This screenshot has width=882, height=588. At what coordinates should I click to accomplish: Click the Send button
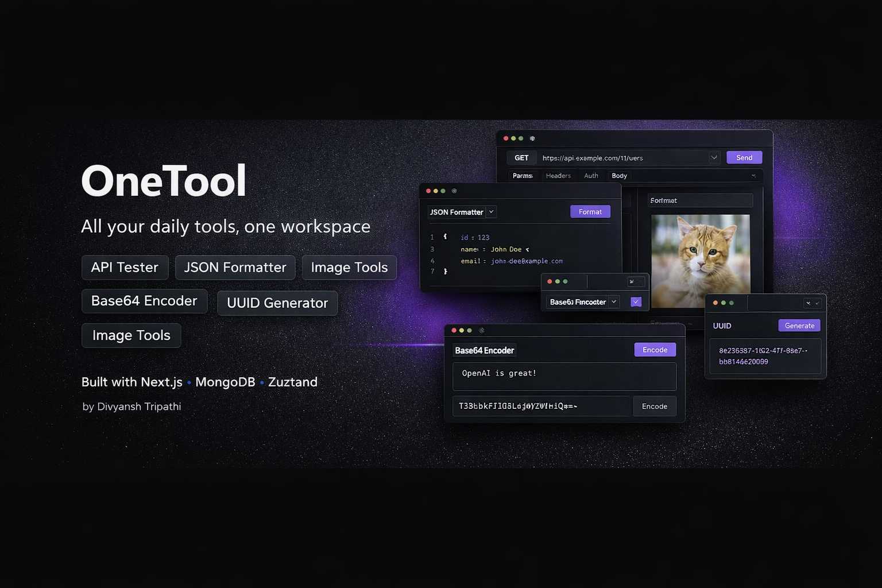pyautogui.click(x=744, y=157)
